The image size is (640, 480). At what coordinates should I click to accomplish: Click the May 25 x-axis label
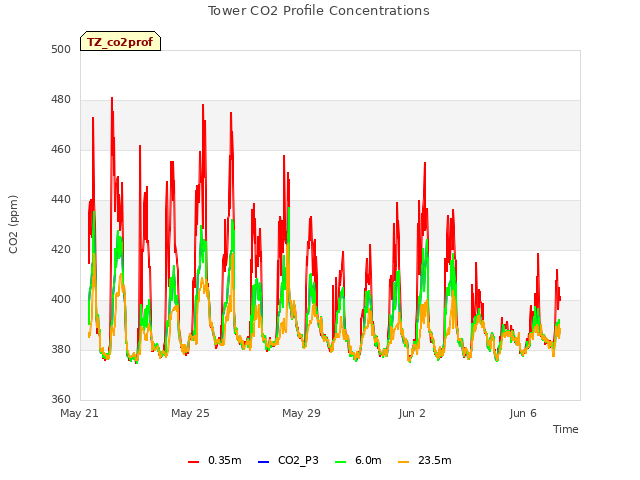pos(190,413)
